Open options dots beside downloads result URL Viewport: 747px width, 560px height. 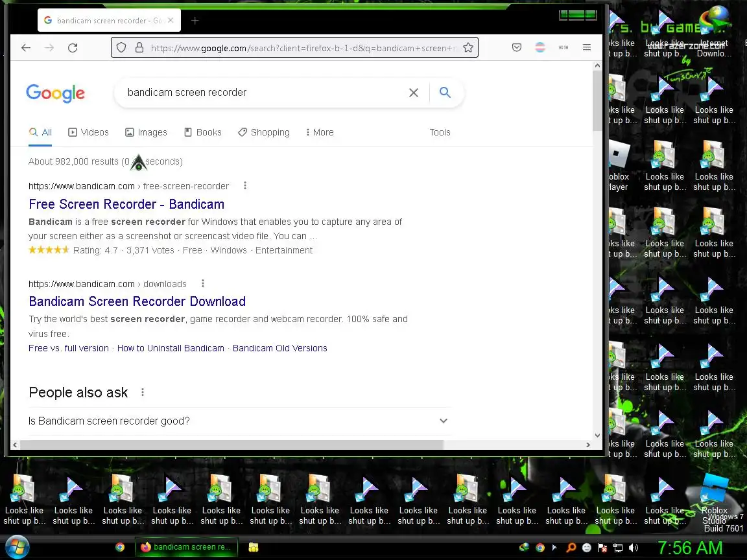tap(203, 283)
